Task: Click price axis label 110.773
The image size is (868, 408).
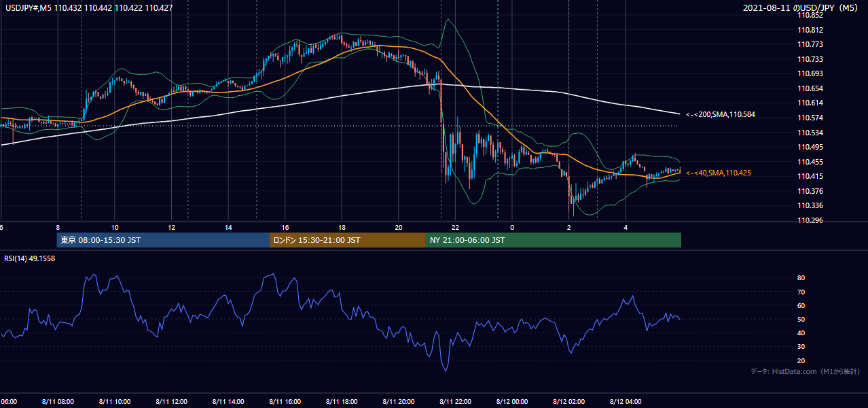Action: click(x=810, y=45)
